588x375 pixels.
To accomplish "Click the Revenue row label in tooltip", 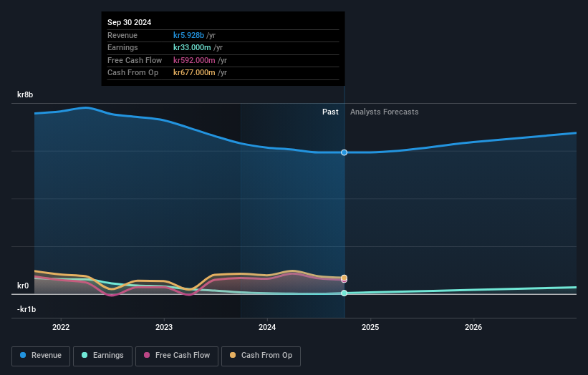I will click(x=122, y=35).
